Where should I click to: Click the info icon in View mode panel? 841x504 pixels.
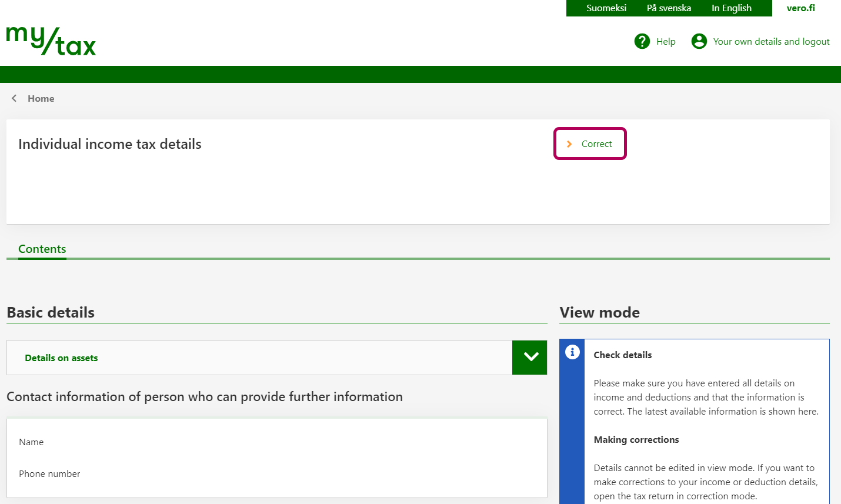[572, 352]
